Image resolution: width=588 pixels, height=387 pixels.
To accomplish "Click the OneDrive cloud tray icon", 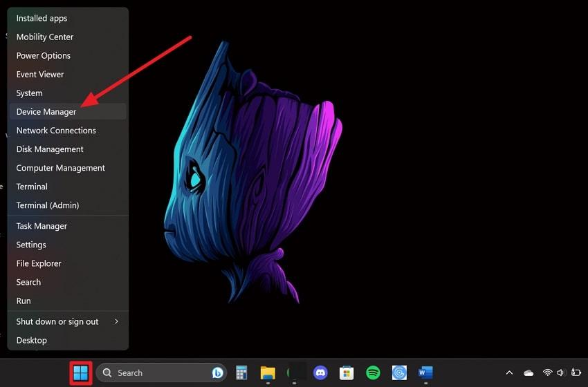I will 529,373.
